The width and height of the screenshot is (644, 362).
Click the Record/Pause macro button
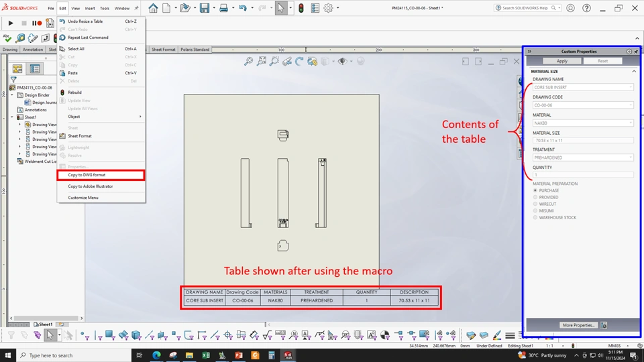click(x=36, y=23)
